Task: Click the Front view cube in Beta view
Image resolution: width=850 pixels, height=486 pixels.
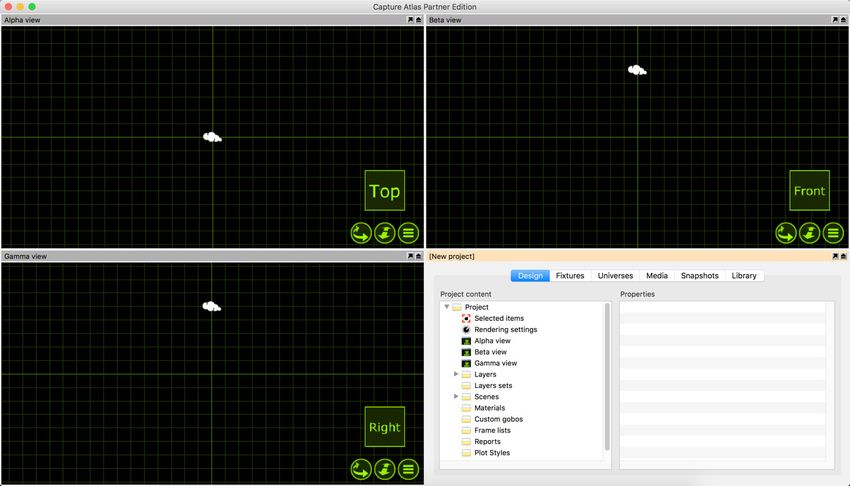Action: point(809,191)
